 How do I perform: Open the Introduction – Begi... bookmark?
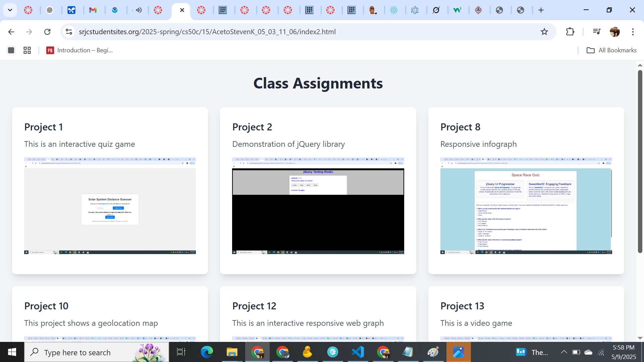[x=79, y=50]
